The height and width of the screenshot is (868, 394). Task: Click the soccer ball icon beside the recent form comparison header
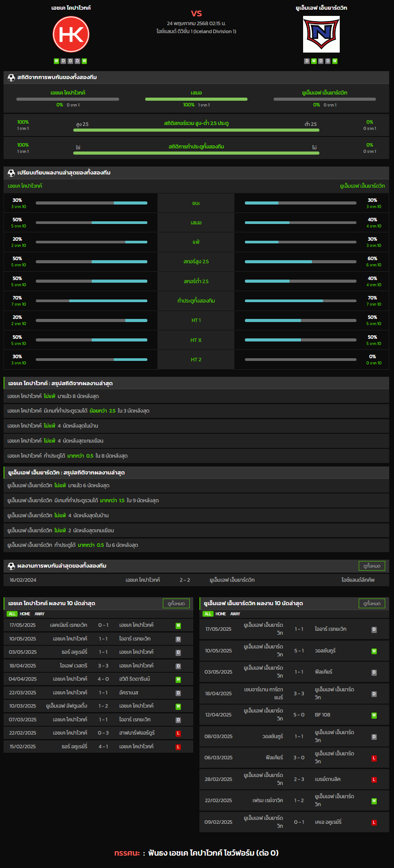coord(11,173)
